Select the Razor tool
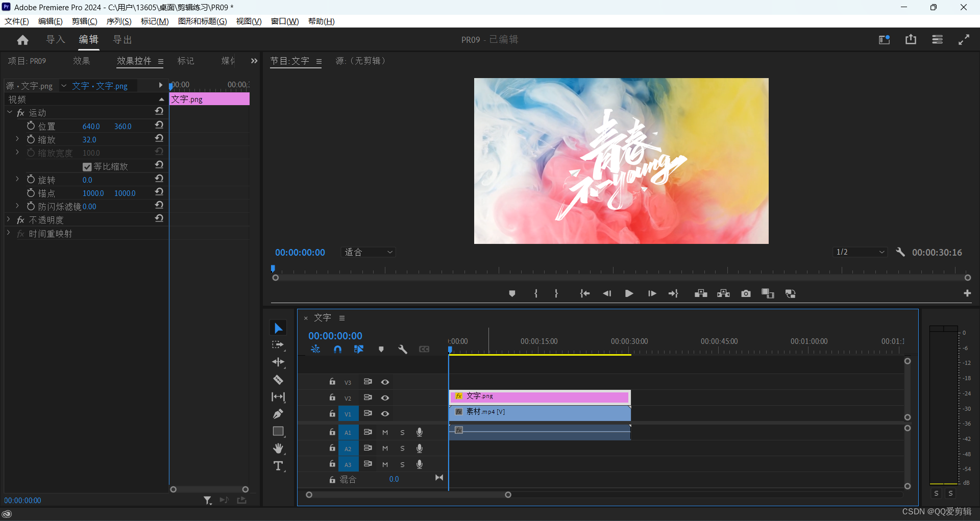Screen dimensions: 980x521 point(278,380)
